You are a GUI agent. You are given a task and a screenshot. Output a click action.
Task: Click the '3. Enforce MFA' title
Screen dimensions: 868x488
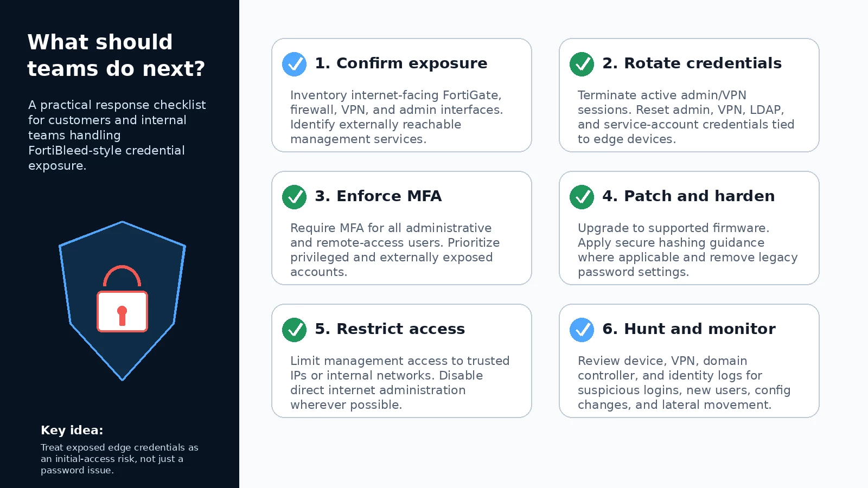378,196
